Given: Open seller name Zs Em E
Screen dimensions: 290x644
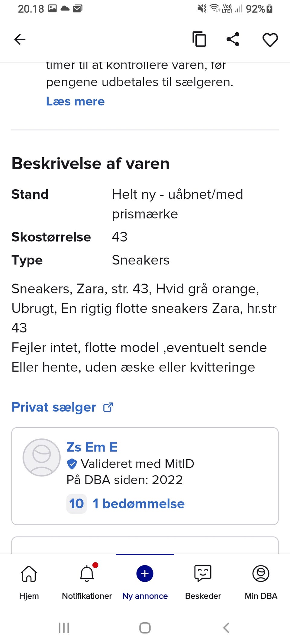Looking at the screenshot, I should point(92,447).
